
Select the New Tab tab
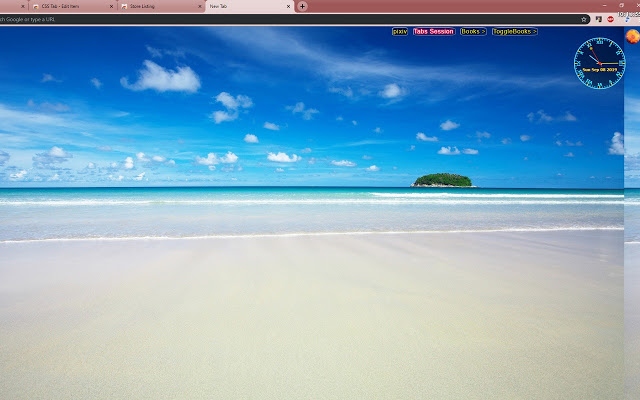point(240,6)
